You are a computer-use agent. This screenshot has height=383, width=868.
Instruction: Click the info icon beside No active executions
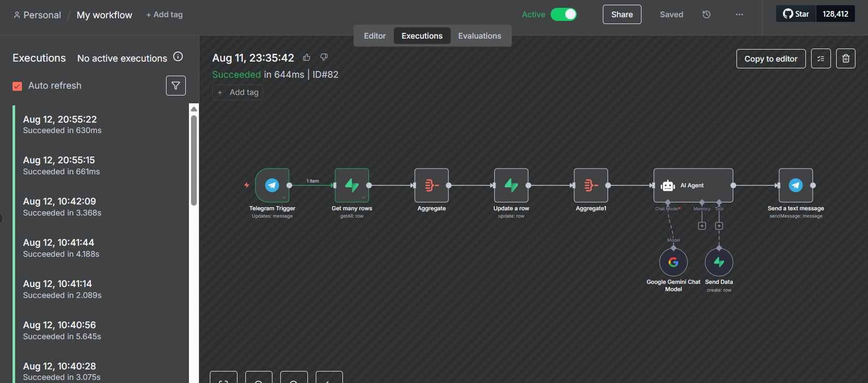tap(178, 57)
